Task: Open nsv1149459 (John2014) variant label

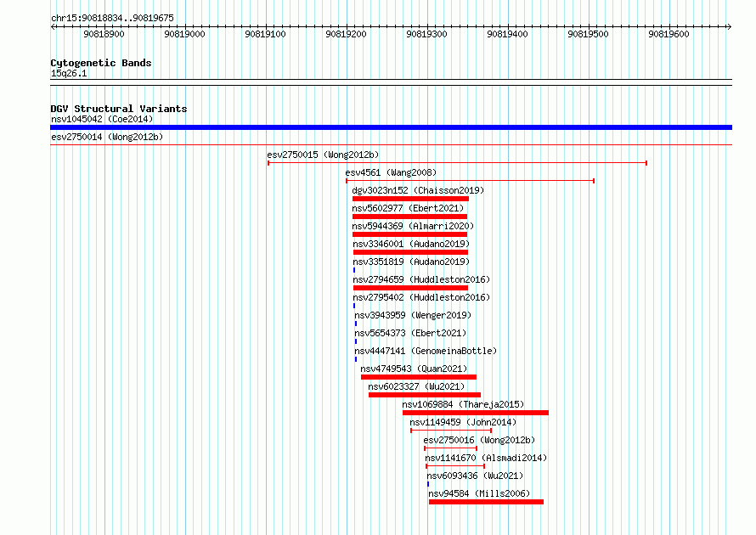Action: coord(463,422)
